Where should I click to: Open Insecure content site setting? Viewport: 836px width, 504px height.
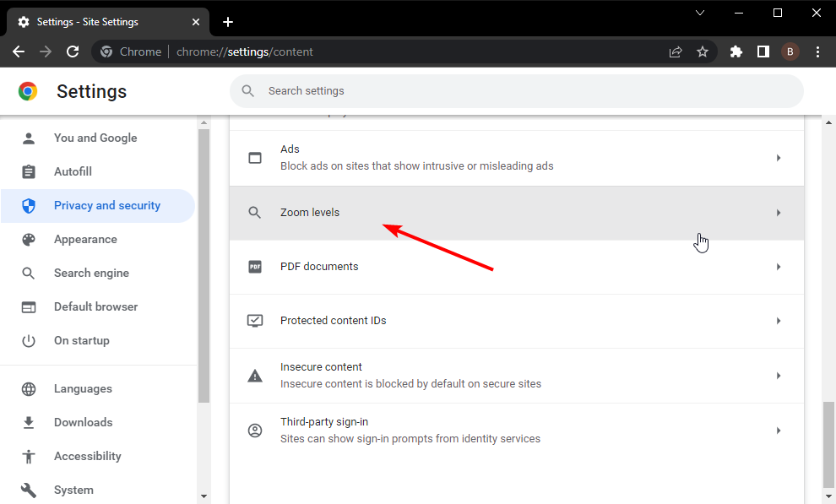coord(516,377)
